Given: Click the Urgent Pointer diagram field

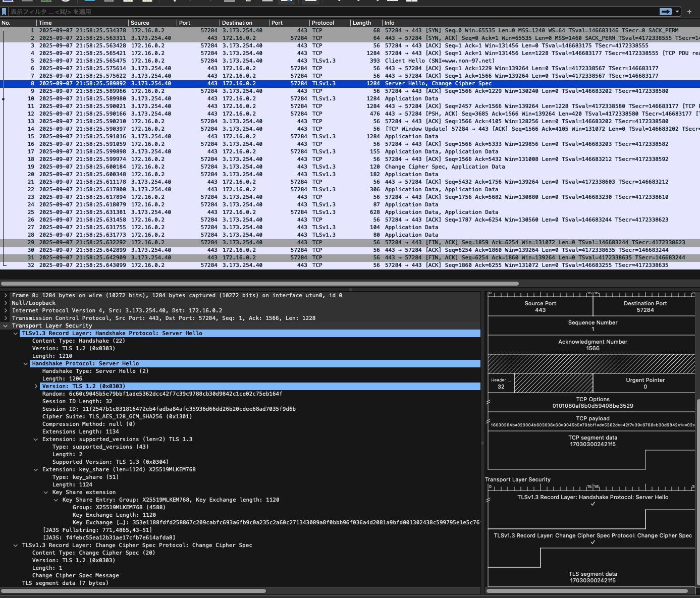Looking at the screenshot, I should point(645,383).
